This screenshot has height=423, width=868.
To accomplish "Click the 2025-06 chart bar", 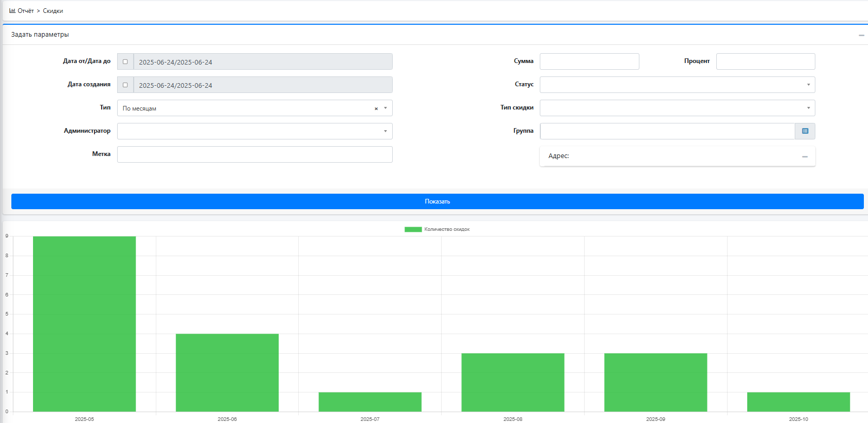I will (x=227, y=372).
